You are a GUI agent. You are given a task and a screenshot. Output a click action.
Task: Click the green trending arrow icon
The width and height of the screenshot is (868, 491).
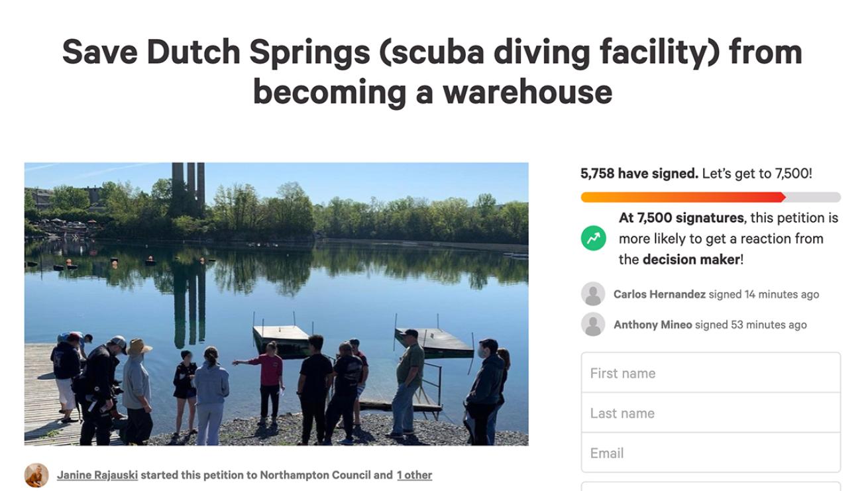click(593, 239)
